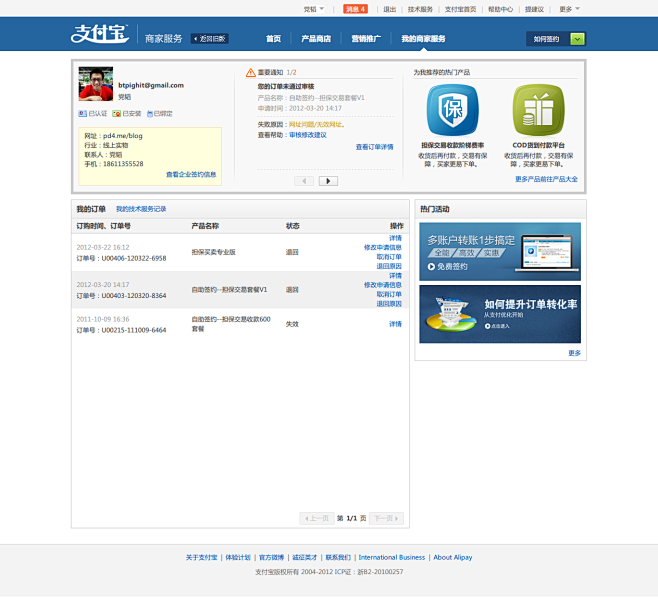
Task: Go to the next notice with right arrow
Action: tap(328, 181)
